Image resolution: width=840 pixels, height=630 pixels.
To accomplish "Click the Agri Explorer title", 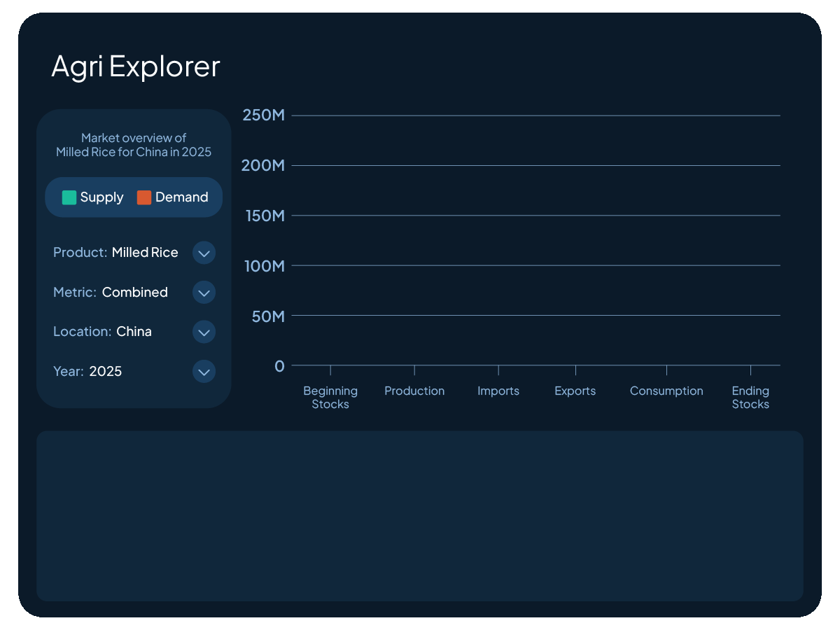I will pyautogui.click(x=136, y=66).
